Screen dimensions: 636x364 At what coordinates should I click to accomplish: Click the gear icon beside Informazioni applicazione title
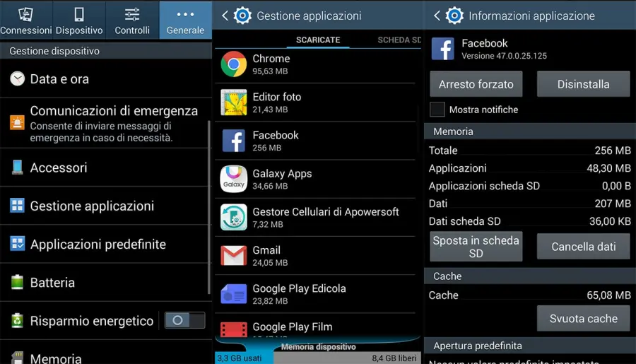click(454, 16)
